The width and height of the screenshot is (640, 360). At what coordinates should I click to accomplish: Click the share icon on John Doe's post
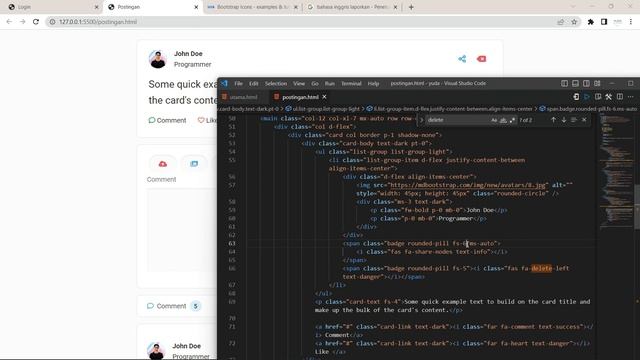coord(462,59)
